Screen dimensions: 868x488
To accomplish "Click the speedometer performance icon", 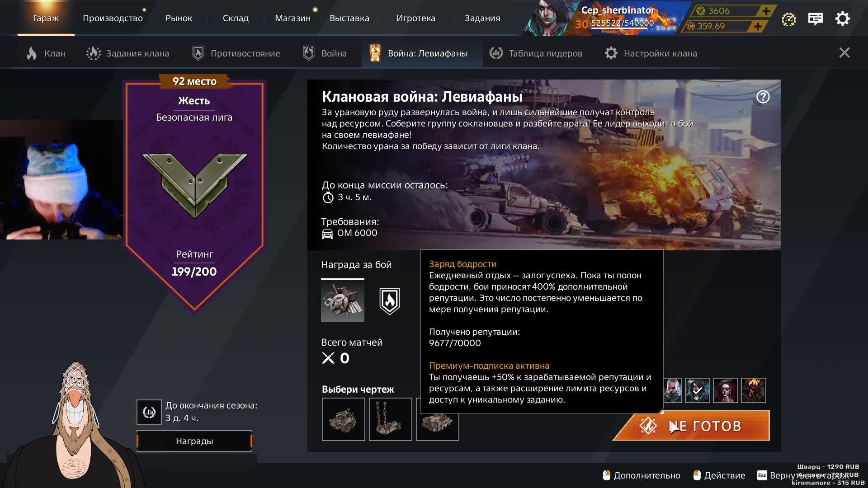I will click(788, 19).
